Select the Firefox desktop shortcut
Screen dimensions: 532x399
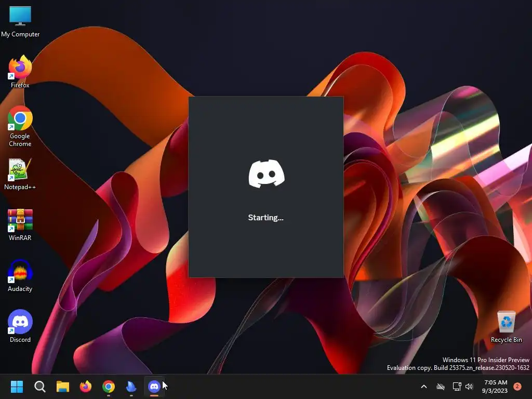click(x=20, y=72)
